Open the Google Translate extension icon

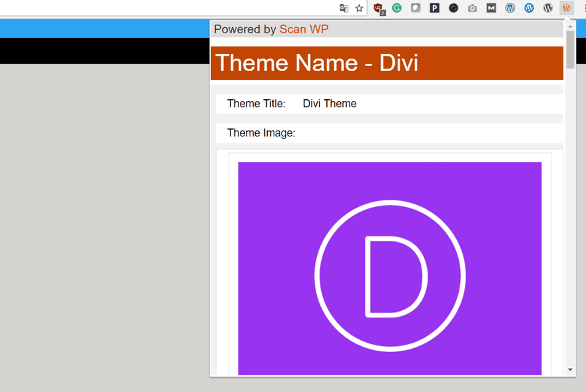(x=344, y=8)
